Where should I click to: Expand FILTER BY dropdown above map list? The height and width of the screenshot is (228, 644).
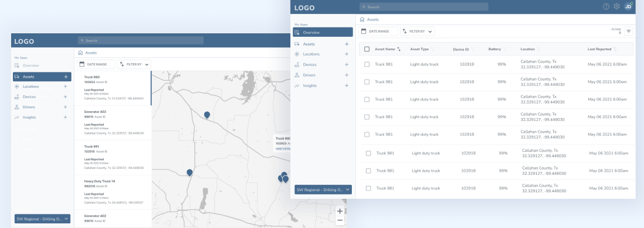click(134, 64)
